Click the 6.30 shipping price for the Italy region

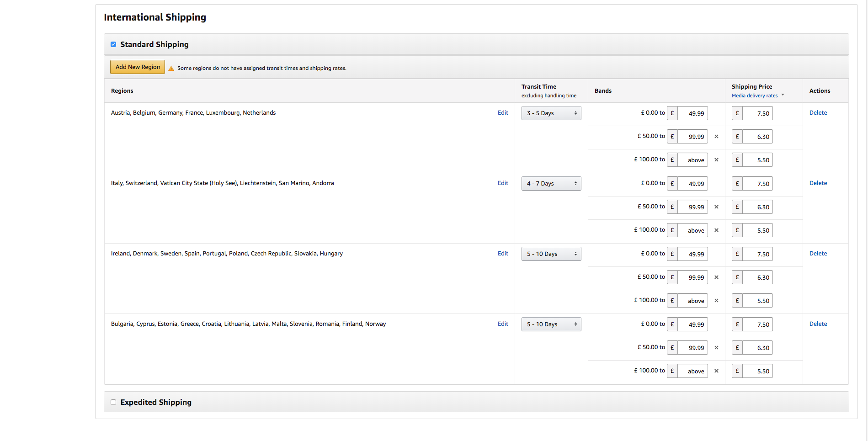click(x=757, y=207)
